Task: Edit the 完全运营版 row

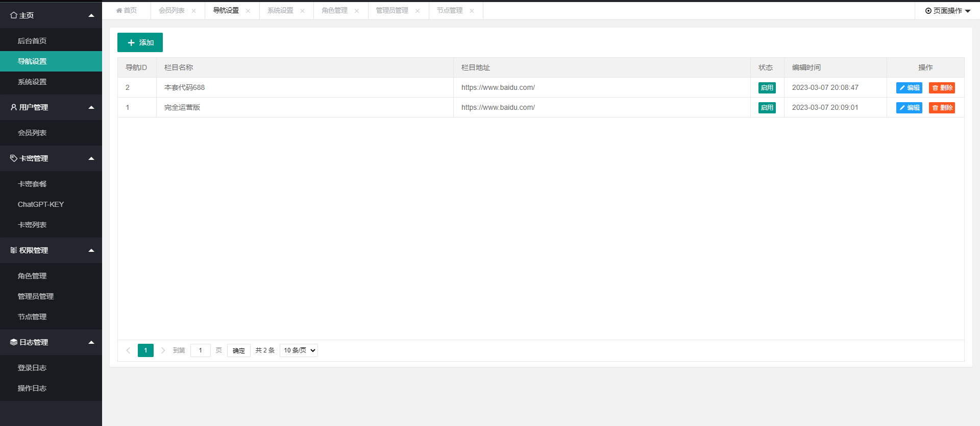Action: [x=909, y=108]
